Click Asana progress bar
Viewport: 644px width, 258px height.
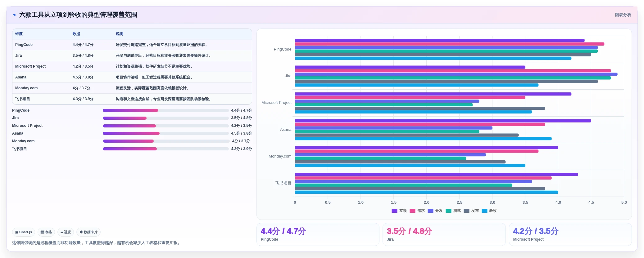click(x=166, y=133)
